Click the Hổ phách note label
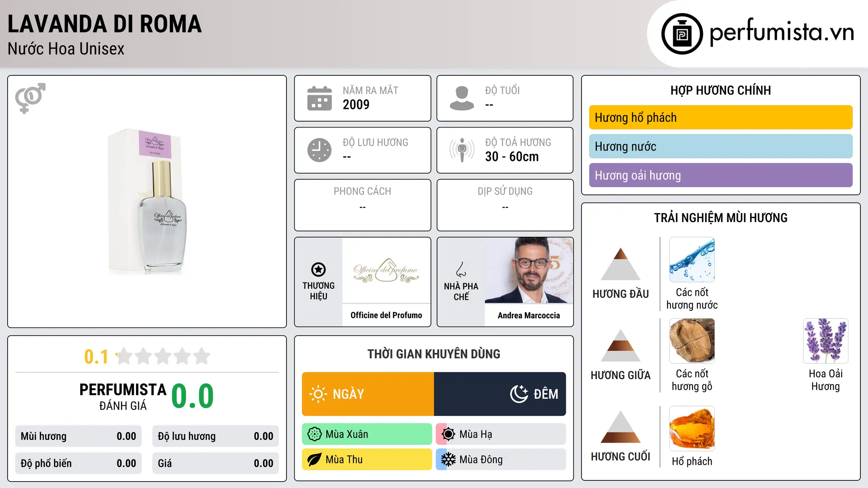868x488 pixels. [692, 461]
